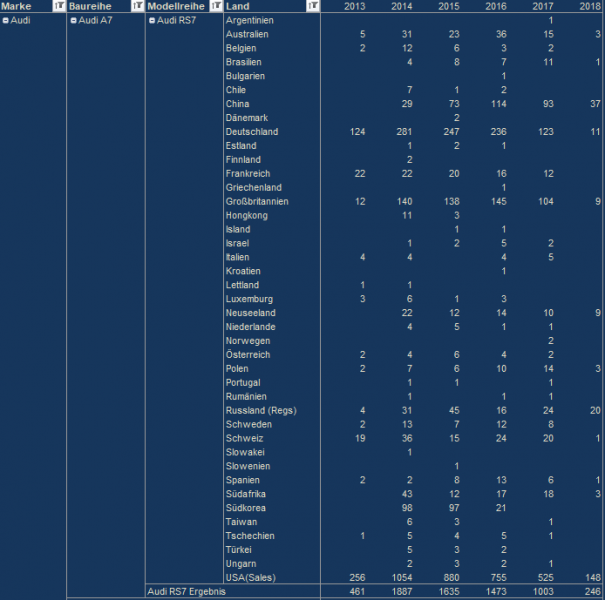Select the Spanien row label

(243, 480)
